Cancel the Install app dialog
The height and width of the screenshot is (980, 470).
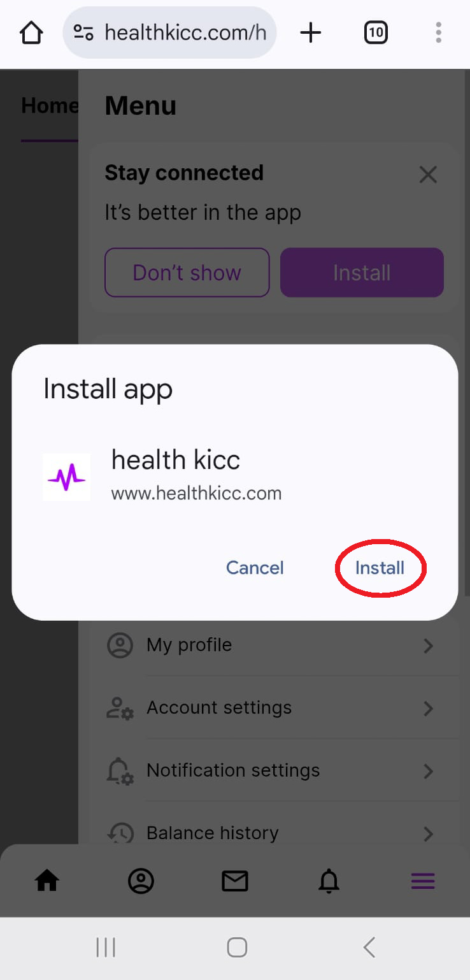coord(255,568)
